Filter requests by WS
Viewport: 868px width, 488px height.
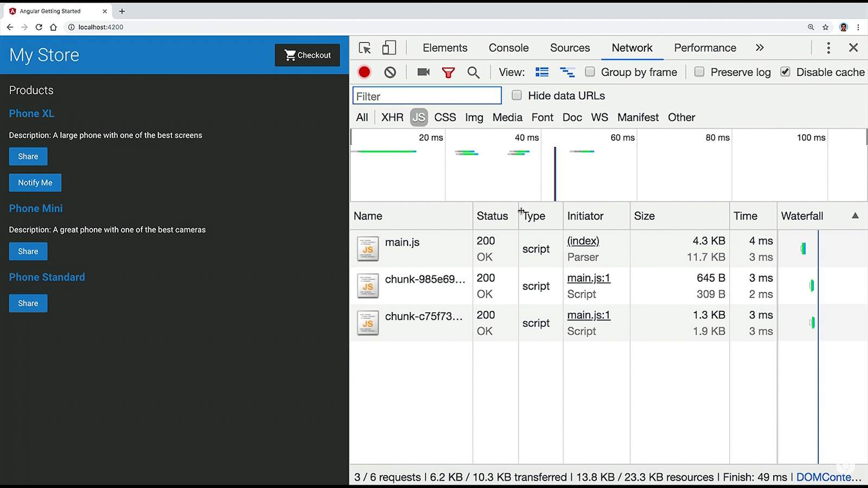(599, 117)
